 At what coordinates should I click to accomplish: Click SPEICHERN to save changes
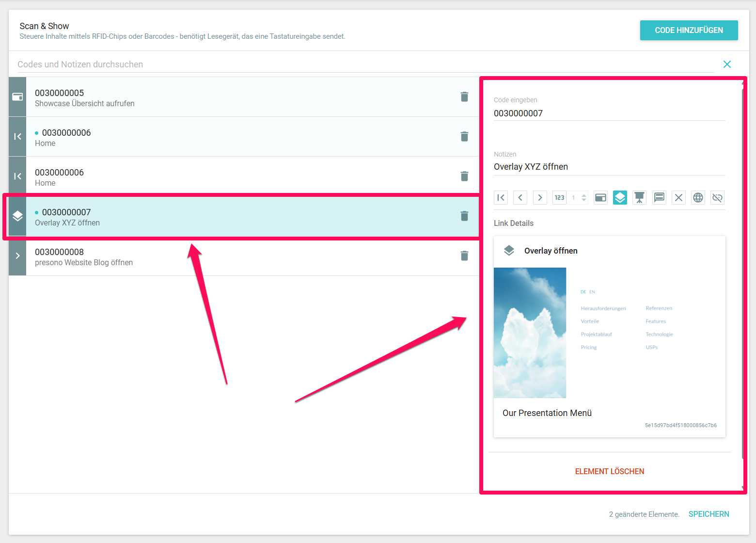tap(709, 514)
